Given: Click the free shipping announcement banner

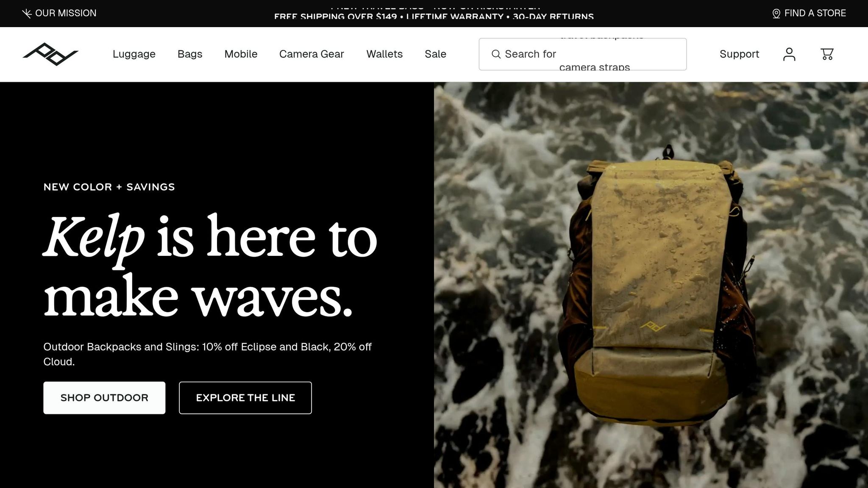Looking at the screenshot, I should 434,17.
